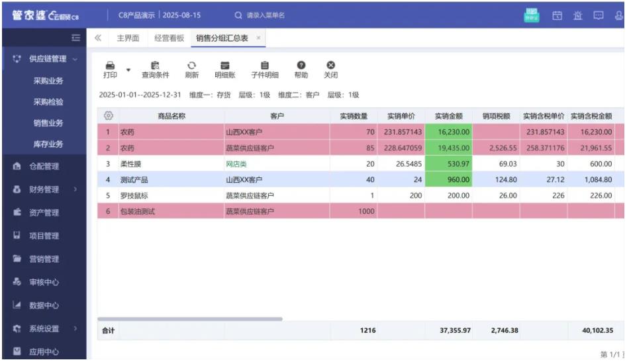The height and width of the screenshot is (364, 629).
Task: Sort by 实销单价 column header
Action: (401, 116)
